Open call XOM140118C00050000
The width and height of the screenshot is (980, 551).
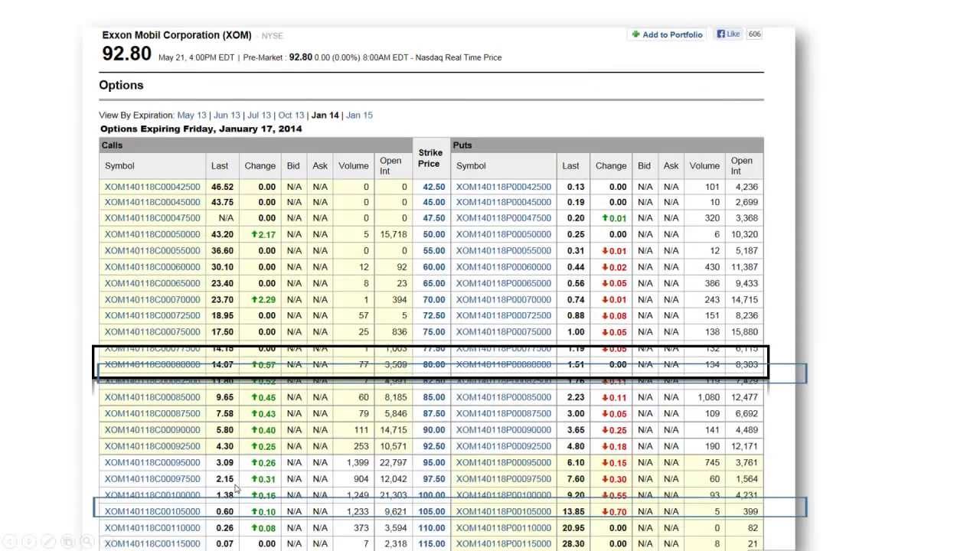[x=152, y=234]
